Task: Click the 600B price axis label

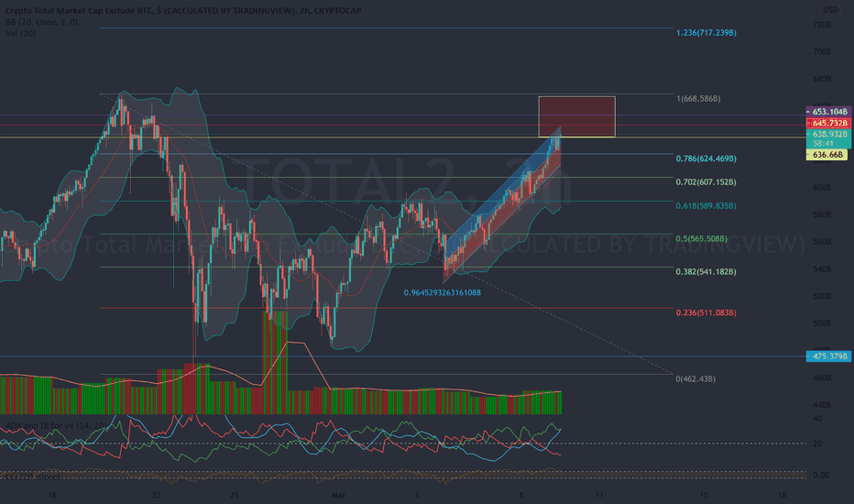Action: pos(822,188)
